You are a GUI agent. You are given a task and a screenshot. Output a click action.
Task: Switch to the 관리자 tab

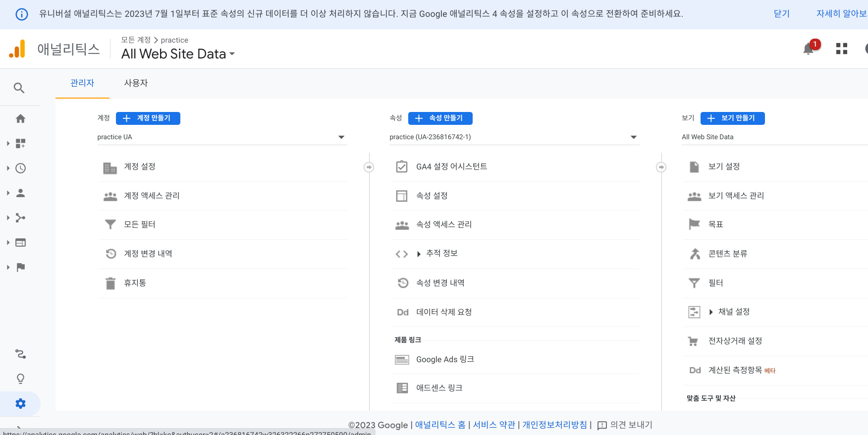(82, 83)
